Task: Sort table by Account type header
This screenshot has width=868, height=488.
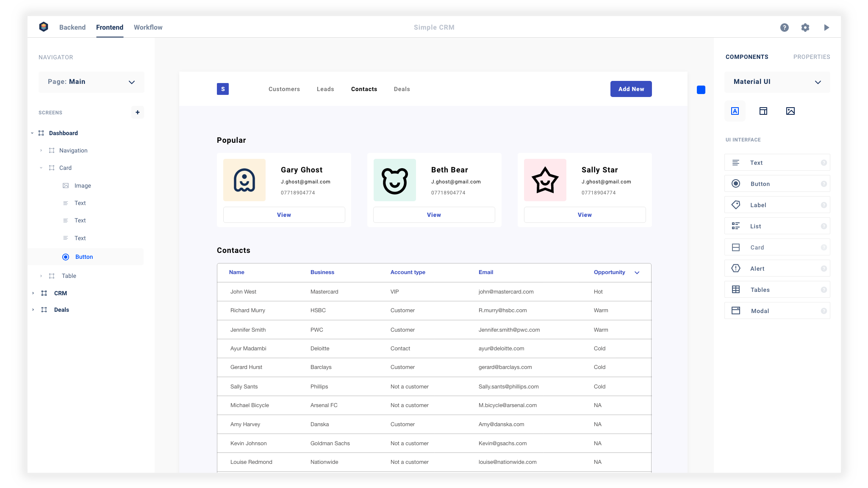Action: coord(408,272)
